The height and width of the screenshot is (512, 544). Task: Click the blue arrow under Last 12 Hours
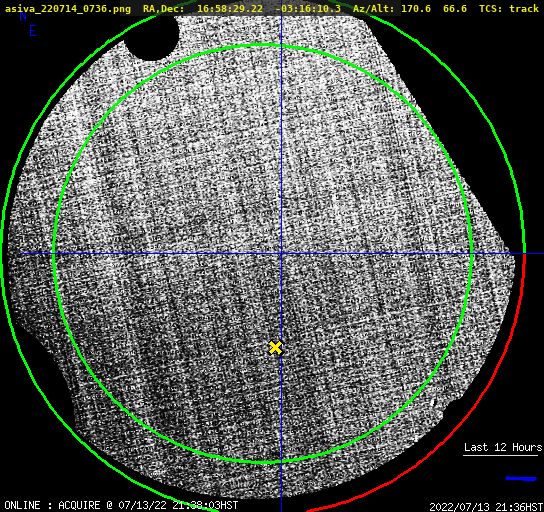pyautogui.click(x=521, y=479)
